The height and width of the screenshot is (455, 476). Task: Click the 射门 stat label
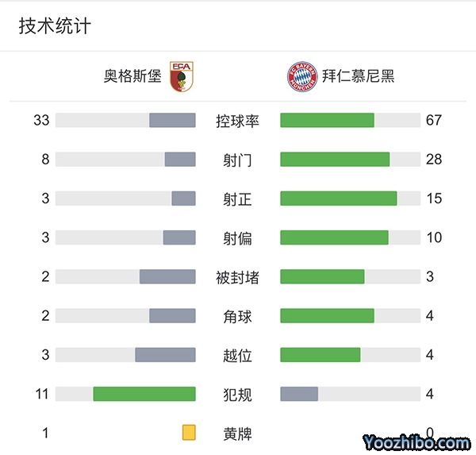click(238, 160)
